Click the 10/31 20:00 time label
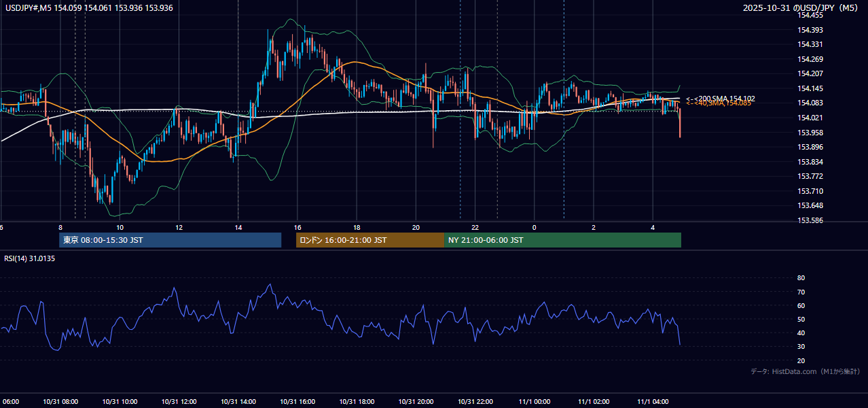This screenshot has width=868, height=408. (x=416, y=402)
